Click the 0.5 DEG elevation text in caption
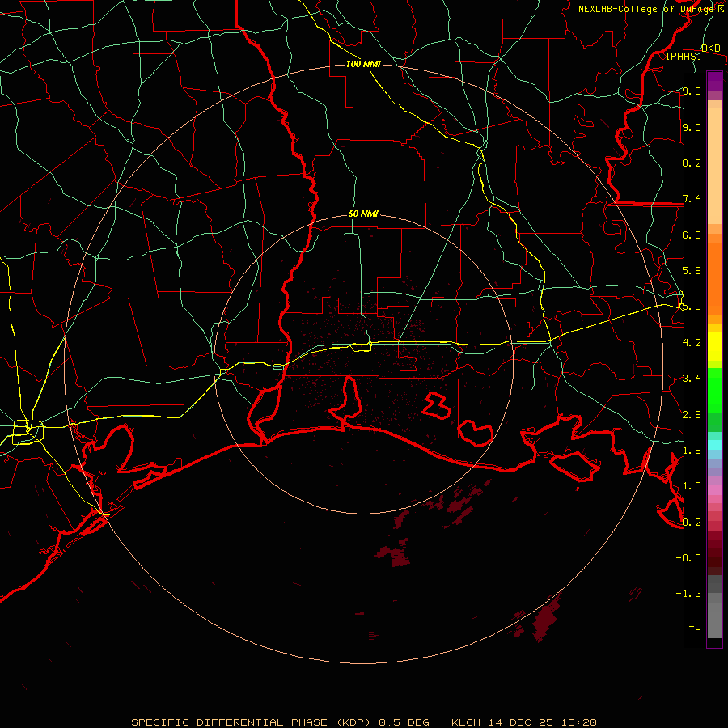Image resolution: width=728 pixels, height=728 pixels. point(405,722)
